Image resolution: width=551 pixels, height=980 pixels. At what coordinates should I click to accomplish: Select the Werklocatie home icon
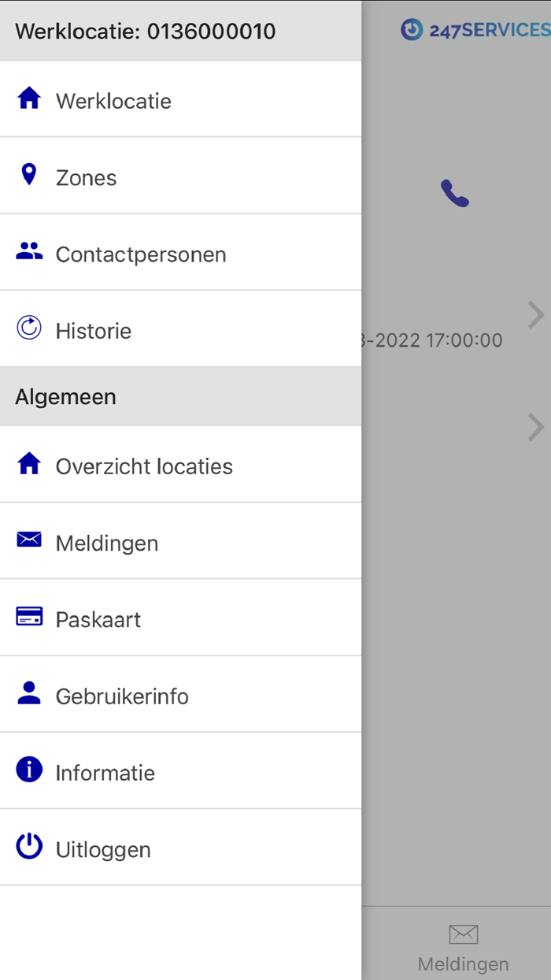coord(28,98)
